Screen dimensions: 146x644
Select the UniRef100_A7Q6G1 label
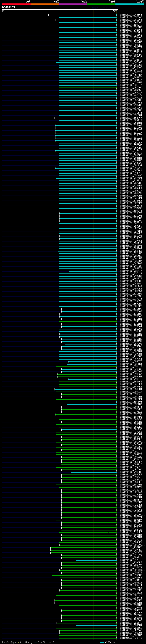coord(131,35)
